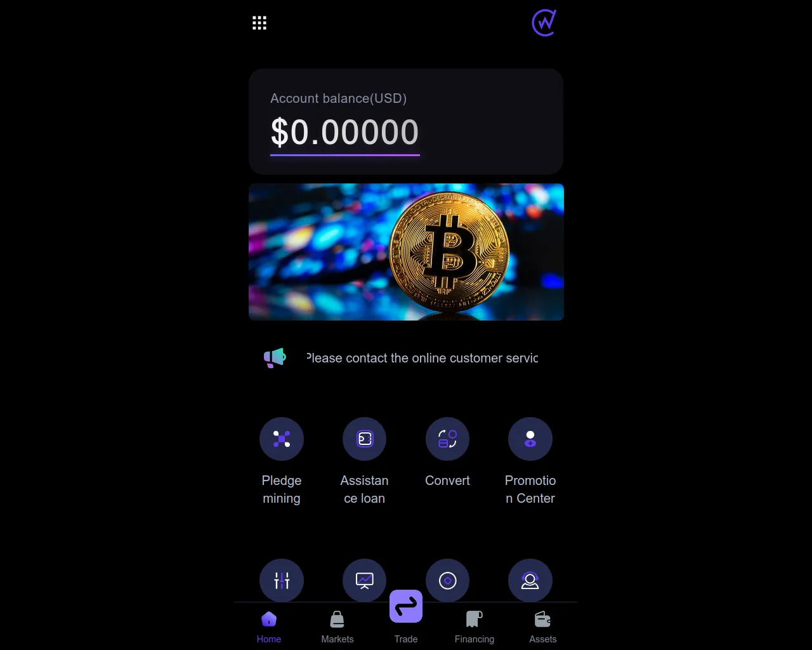Click the sliders settings round icon
The width and height of the screenshot is (812, 650).
pos(282,580)
